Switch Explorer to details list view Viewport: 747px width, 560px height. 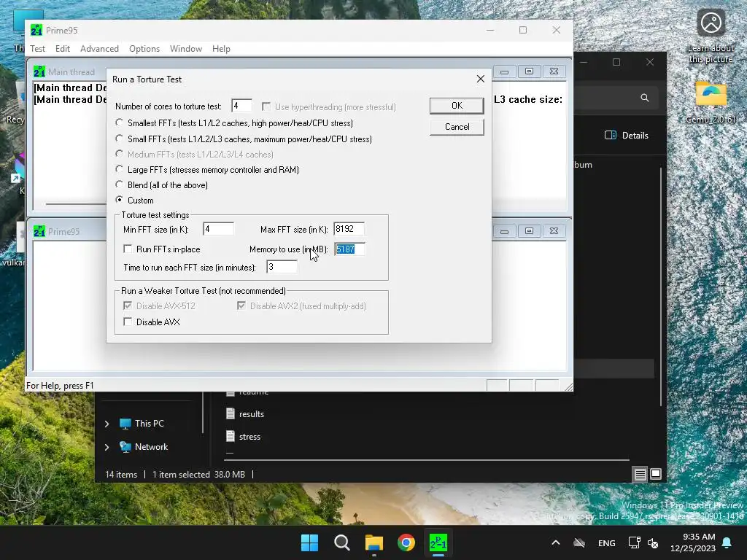tap(640, 474)
